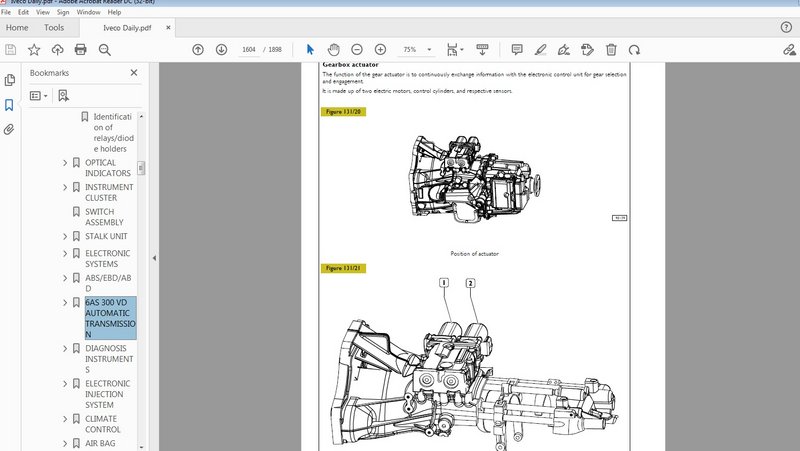
Task: Go to the next page
Action: tap(221, 49)
